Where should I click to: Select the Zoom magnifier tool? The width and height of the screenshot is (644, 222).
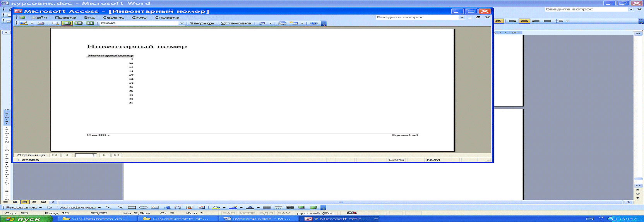(55, 23)
